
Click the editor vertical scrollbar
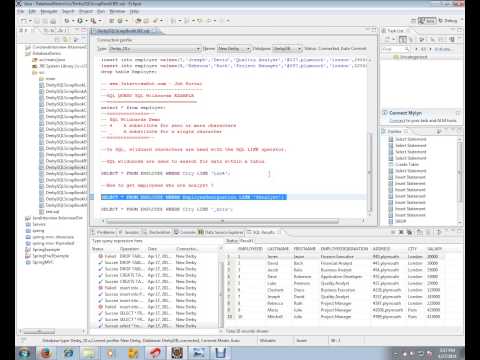pos(369,172)
